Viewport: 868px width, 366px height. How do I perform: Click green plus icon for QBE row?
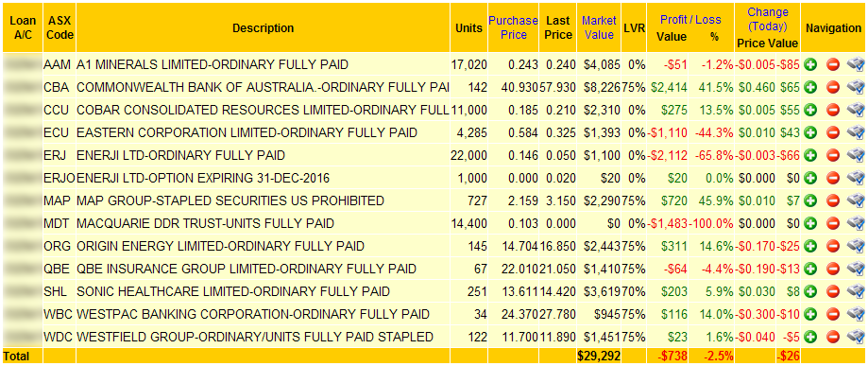pos(811,270)
